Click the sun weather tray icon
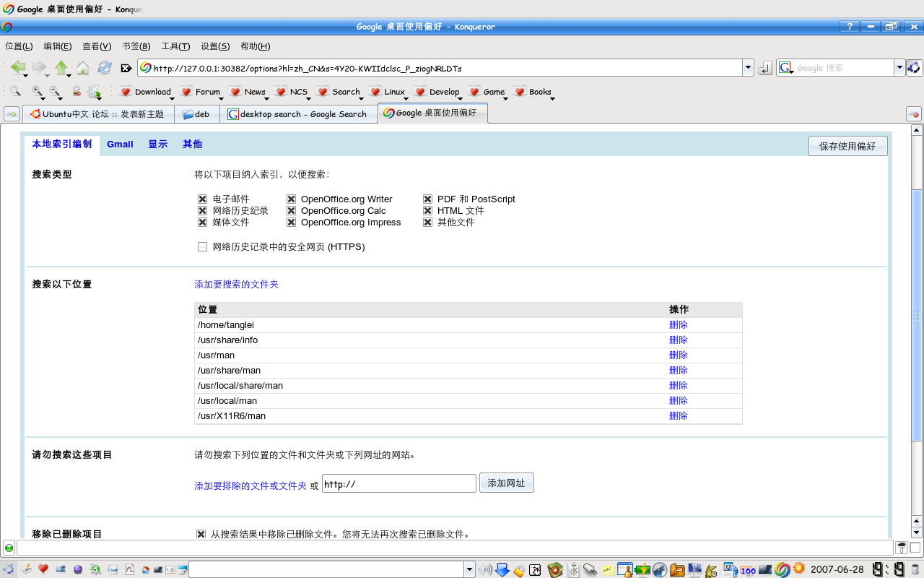The width and height of the screenshot is (924, 578). click(x=799, y=569)
